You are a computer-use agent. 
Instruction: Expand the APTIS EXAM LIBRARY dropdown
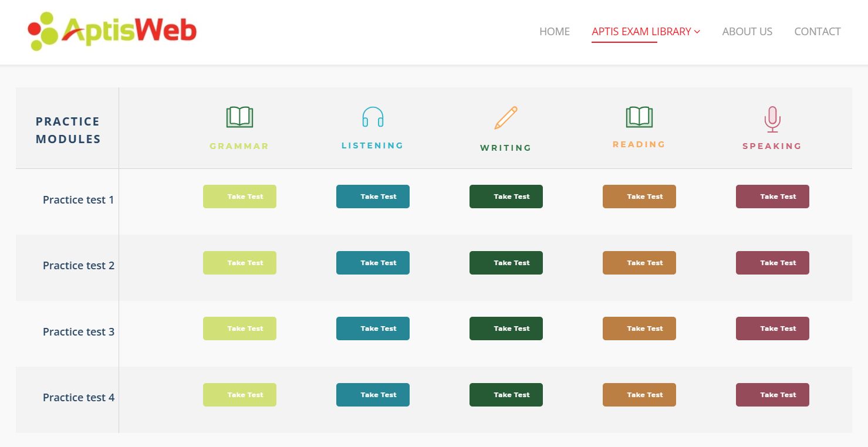[640, 32]
